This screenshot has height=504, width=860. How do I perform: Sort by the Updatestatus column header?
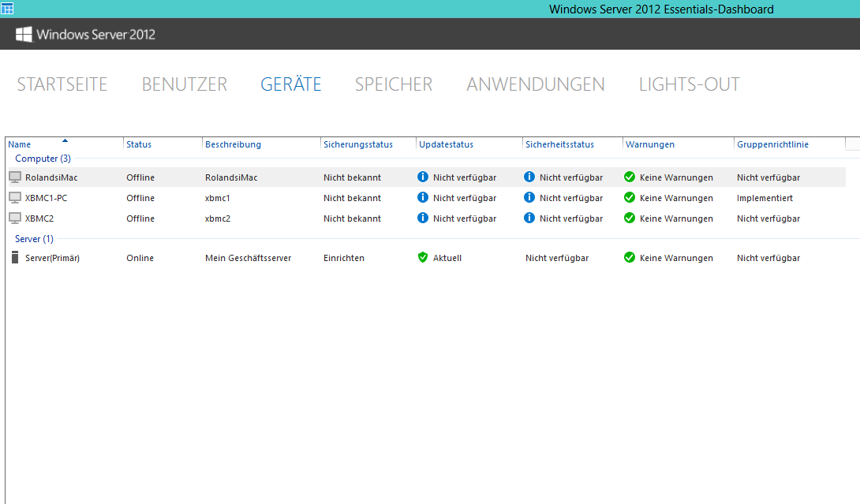coord(446,144)
